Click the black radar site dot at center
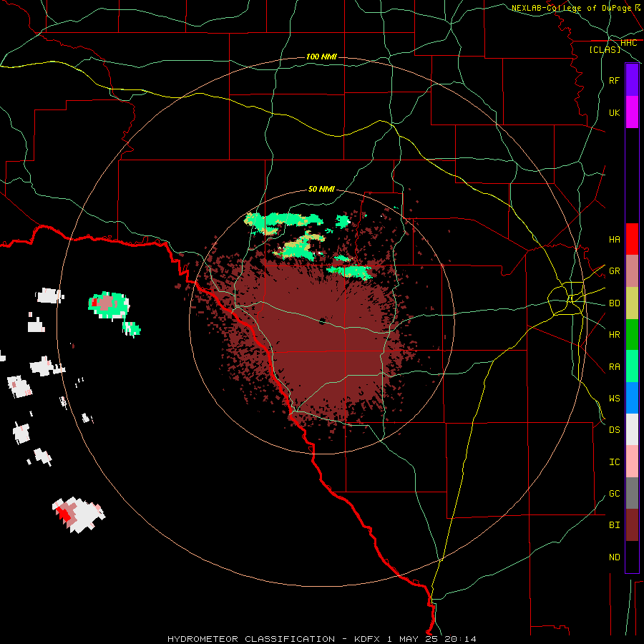Image resolution: width=644 pixels, height=644 pixels. click(x=322, y=321)
